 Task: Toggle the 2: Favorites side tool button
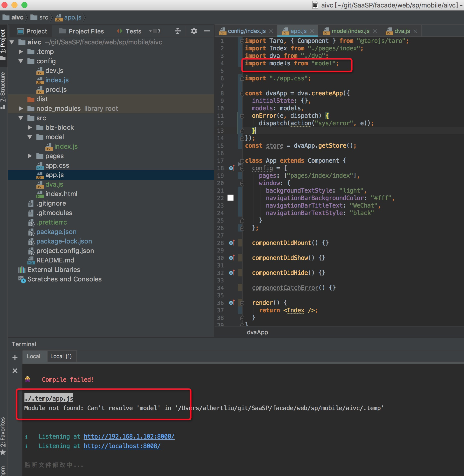click(3, 436)
